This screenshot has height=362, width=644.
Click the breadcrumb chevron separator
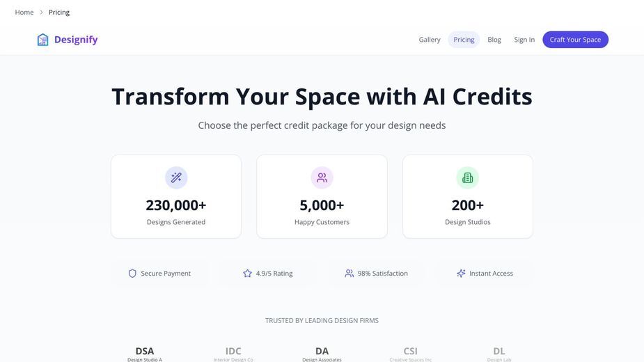click(x=41, y=13)
